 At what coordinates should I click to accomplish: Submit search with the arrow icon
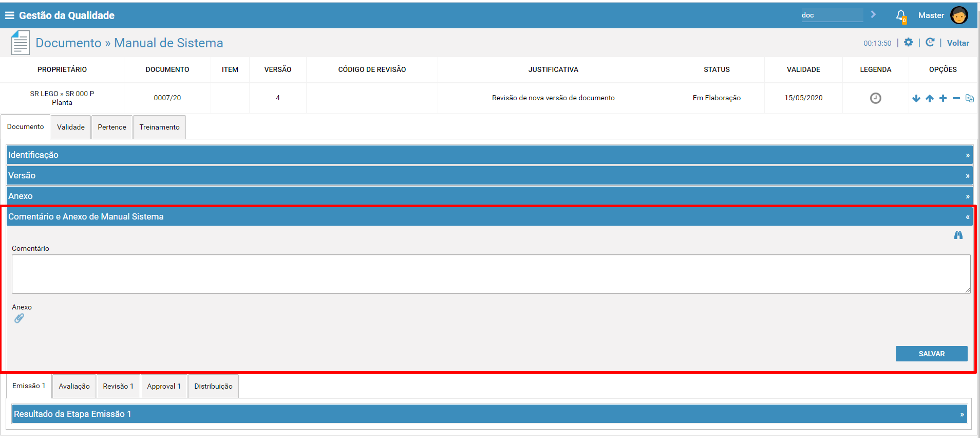[x=873, y=15]
